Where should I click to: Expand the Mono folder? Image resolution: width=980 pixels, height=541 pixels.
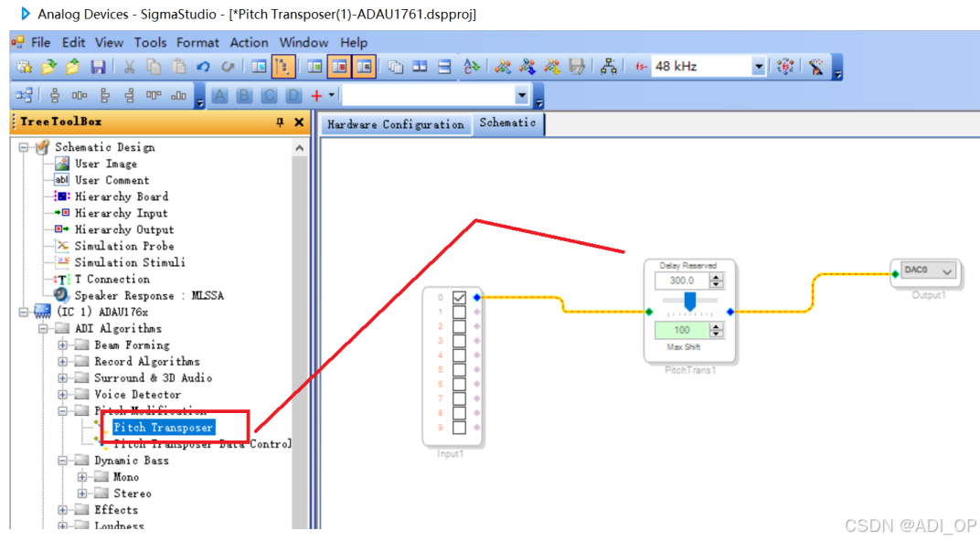click(x=82, y=477)
